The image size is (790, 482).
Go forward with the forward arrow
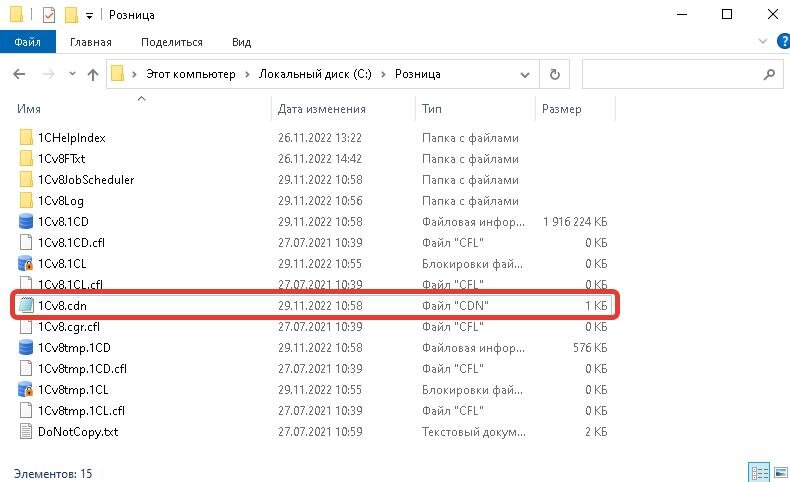(x=48, y=74)
